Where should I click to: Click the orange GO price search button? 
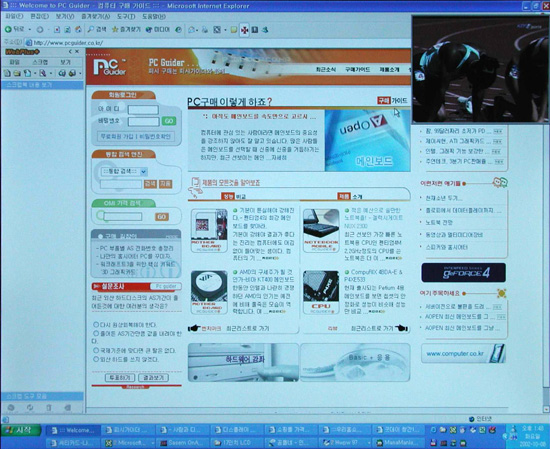coord(162,216)
